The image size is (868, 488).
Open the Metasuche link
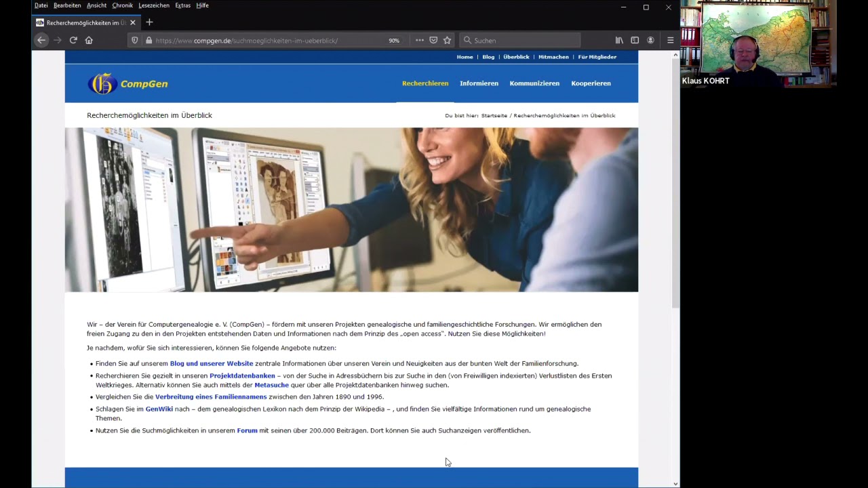point(271,386)
